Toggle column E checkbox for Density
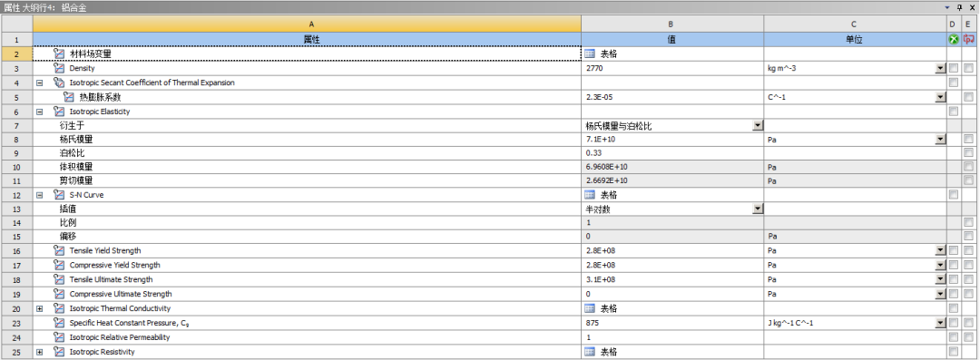980x360 pixels. (x=969, y=68)
